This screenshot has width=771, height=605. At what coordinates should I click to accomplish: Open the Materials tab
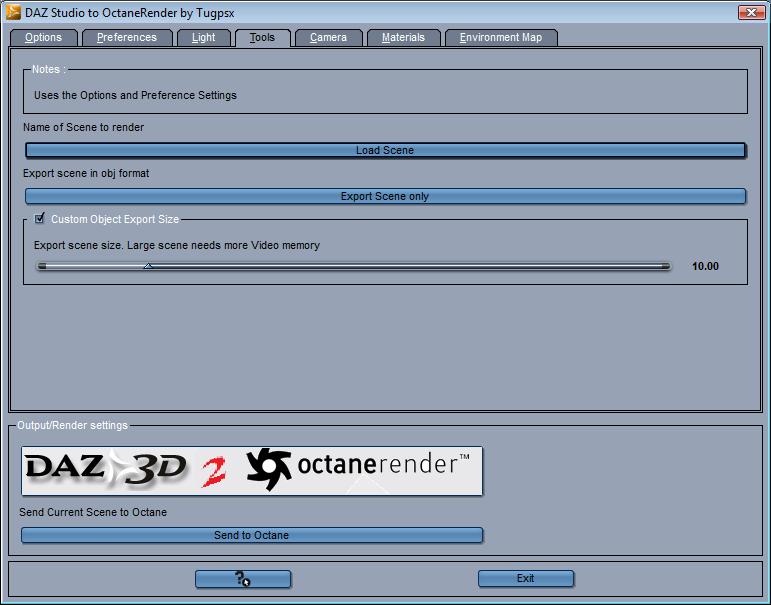point(403,37)
